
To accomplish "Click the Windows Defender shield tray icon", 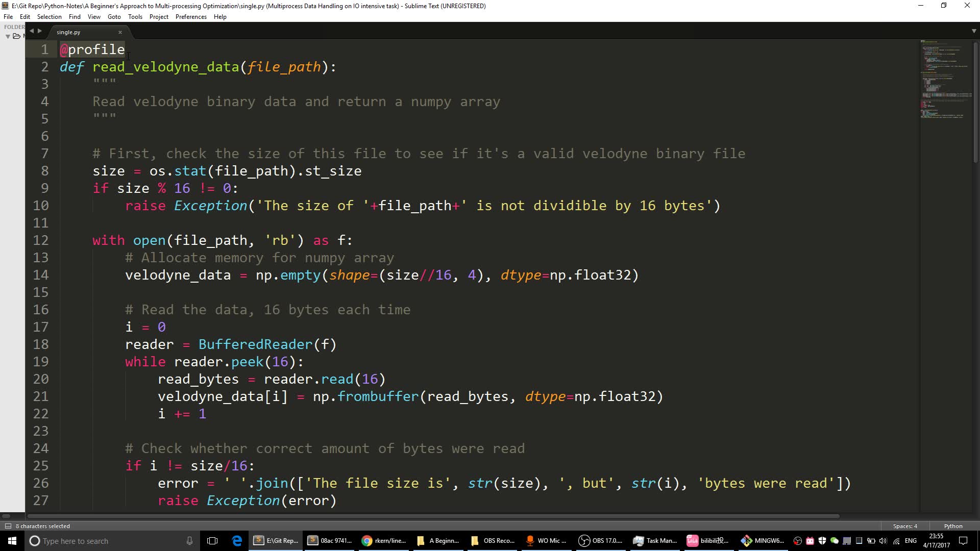I will click(x=822, y=540).
